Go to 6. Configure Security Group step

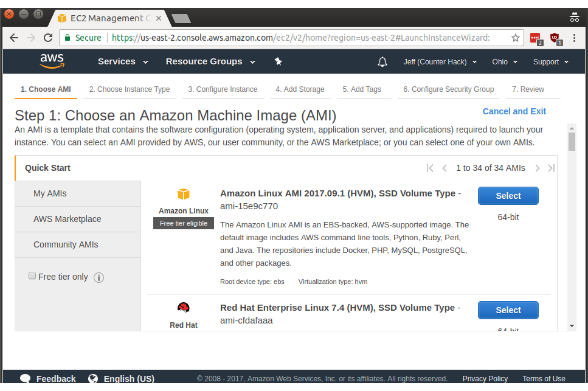(x=449, y=89)
